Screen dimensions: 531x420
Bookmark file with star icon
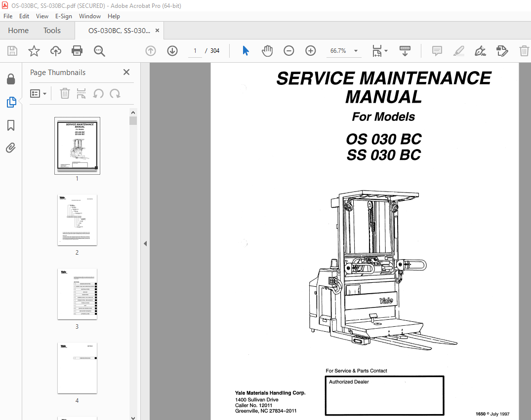coord(34,51)
